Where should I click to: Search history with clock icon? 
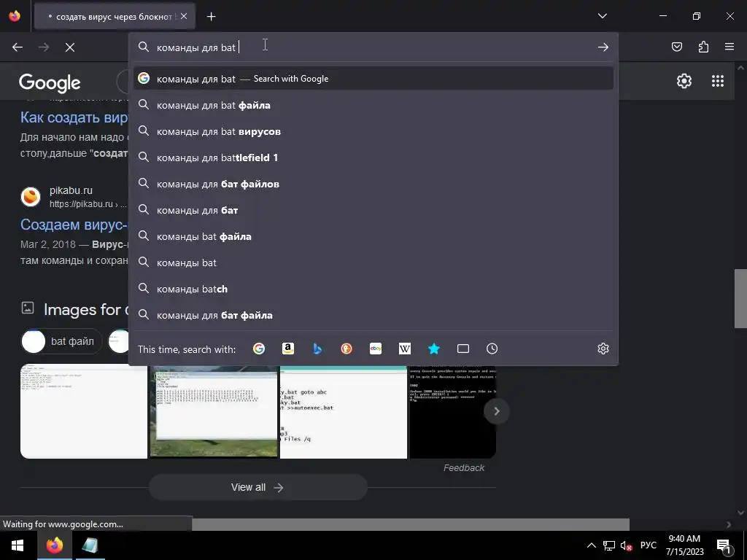coord(492,349)
